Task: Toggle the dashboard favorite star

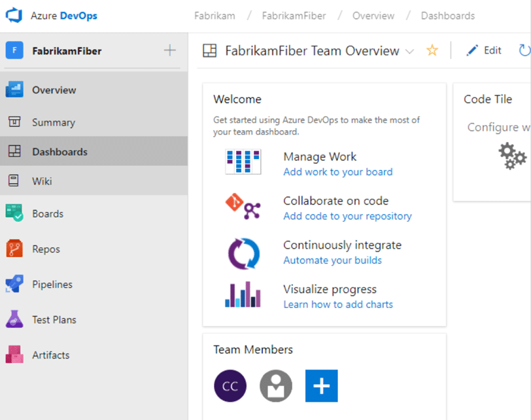Action: click(x=432, y=50)
